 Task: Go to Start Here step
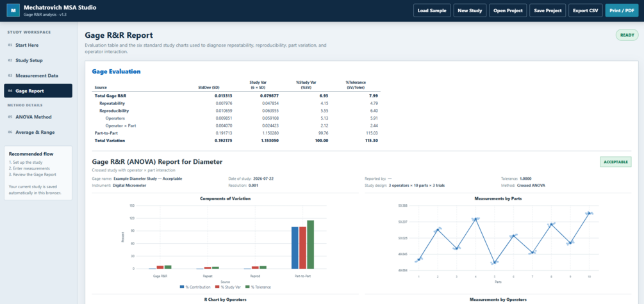38,45
